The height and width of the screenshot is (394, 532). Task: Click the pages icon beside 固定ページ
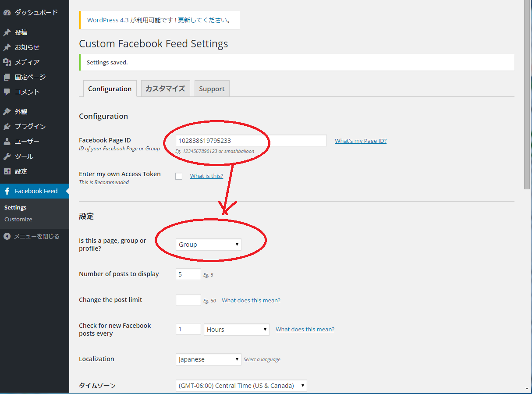pos(7,77)
